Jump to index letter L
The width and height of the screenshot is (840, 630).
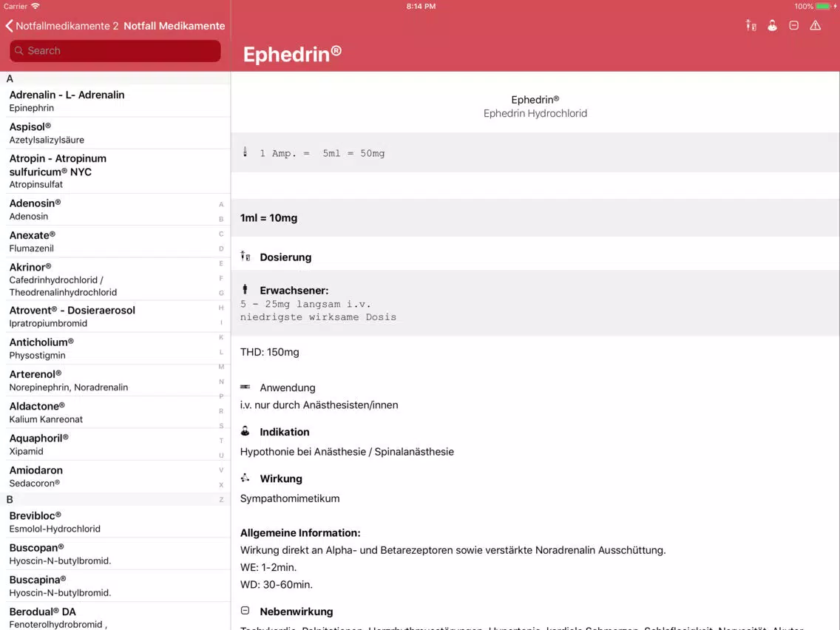tap(221, 352)
